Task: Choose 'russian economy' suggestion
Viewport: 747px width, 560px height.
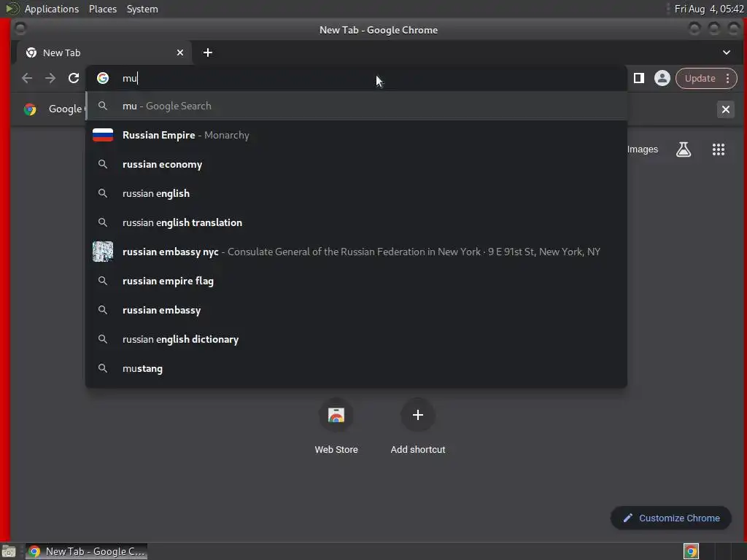Action: coord(356,164)
